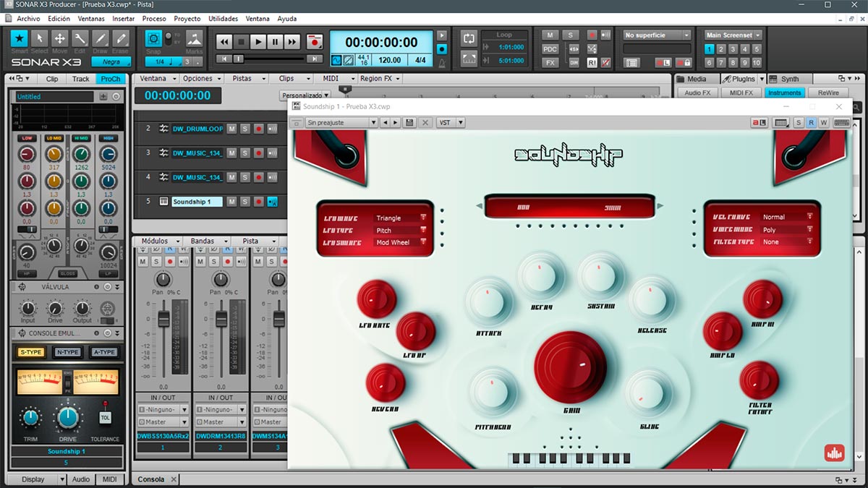This screenshot has width=868, height=488.
Task: Click the Soundship 1 track name field
Action: 197,202
